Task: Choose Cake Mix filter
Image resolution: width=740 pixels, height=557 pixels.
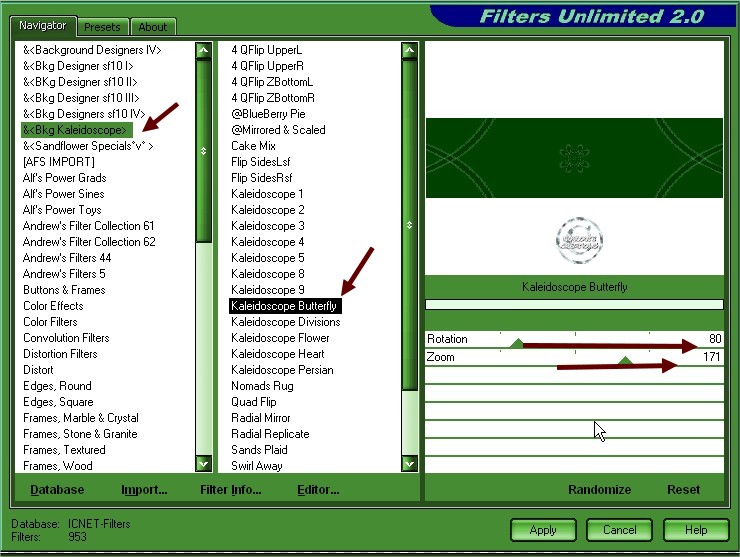Action: [x=253, y=146]
